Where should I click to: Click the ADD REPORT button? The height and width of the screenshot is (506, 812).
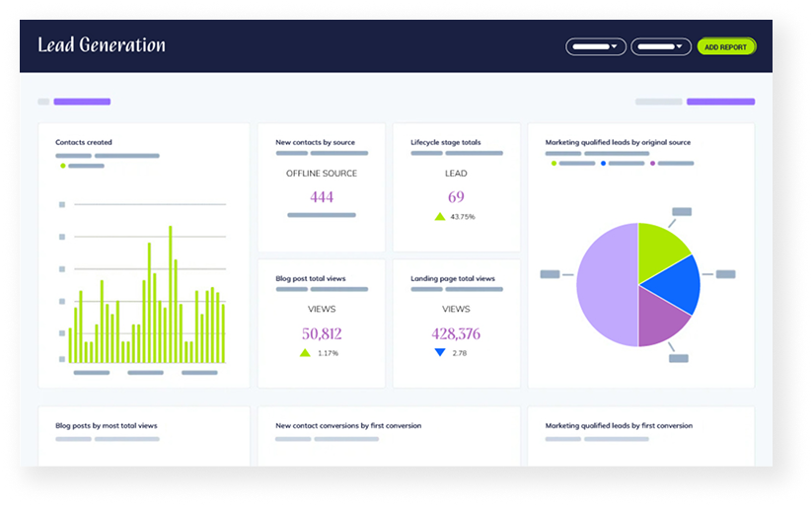(x=726, y=47)
